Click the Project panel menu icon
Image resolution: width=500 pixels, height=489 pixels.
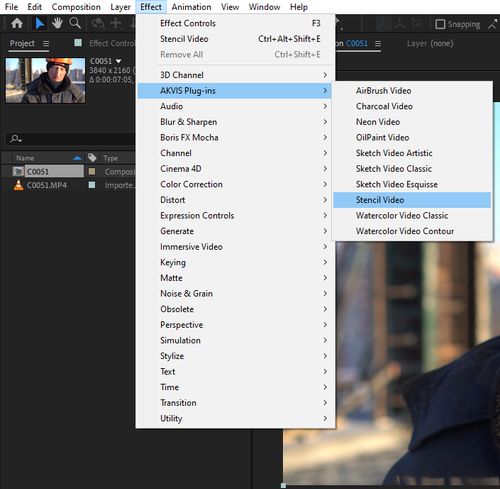pyautogui.click(x=46, y=44)
